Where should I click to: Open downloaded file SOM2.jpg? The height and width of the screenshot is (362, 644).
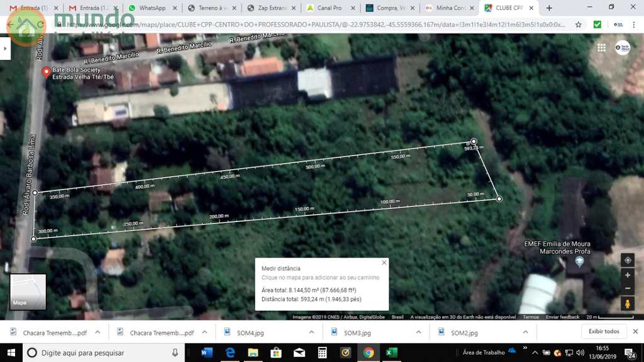464,332
